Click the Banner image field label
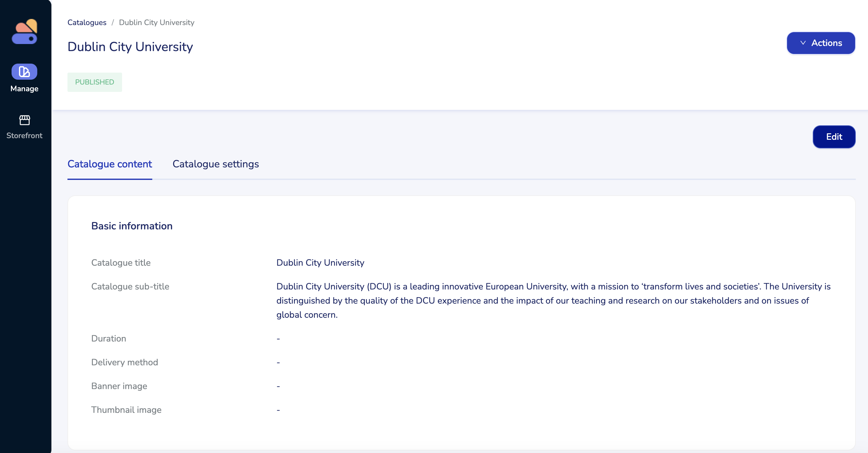Image resolution: width=868 pixels, height=453 pixels. tap(119, 386)
